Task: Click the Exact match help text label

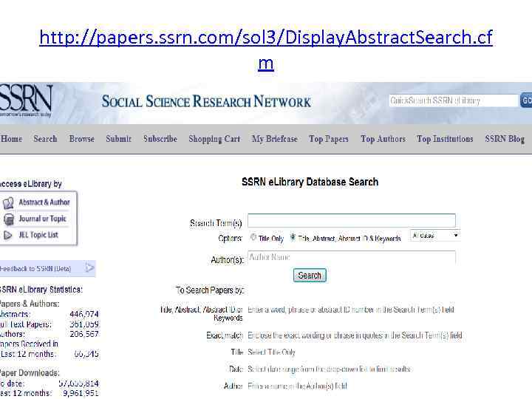Action: coord(225,335)
